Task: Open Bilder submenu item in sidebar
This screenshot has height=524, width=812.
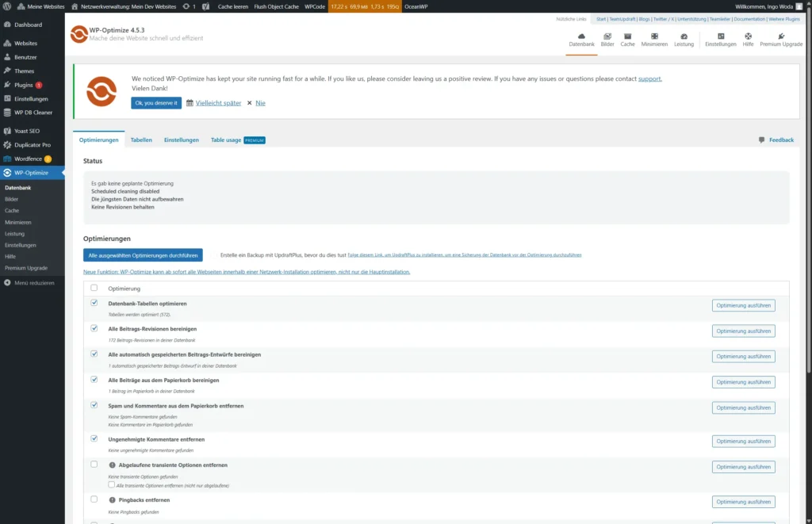Action: pyautogui.click(x=11, y=199)
